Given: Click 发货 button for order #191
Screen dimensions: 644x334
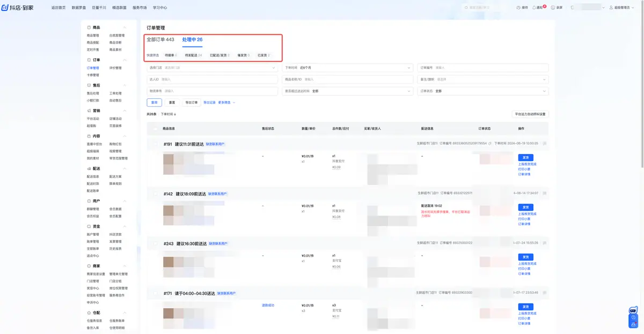Looking at the screenshot, I should pyautogui.click(x=525, y=157).
